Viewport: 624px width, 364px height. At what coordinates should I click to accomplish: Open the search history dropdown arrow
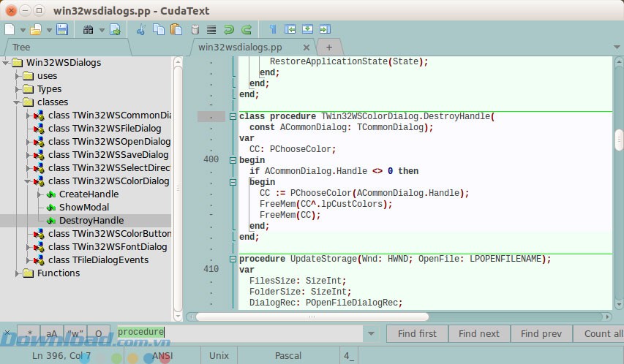click(x=372, y=334)
